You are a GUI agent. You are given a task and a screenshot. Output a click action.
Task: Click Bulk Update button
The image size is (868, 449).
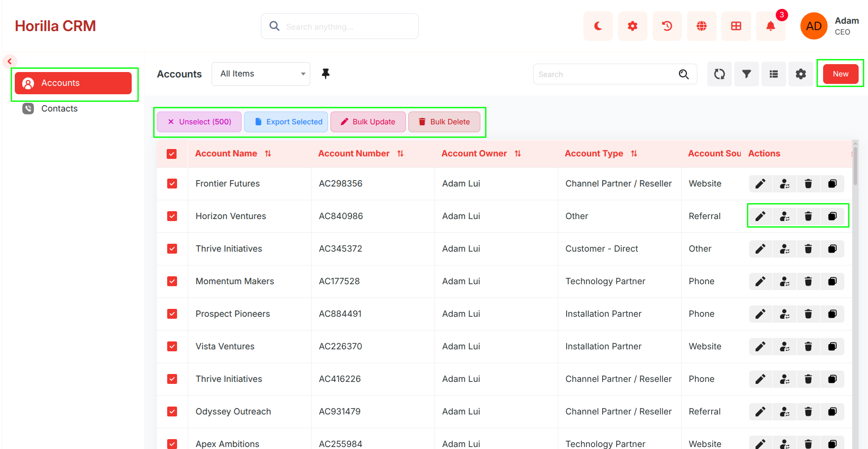pyautogui.click(x=368, y=122)
